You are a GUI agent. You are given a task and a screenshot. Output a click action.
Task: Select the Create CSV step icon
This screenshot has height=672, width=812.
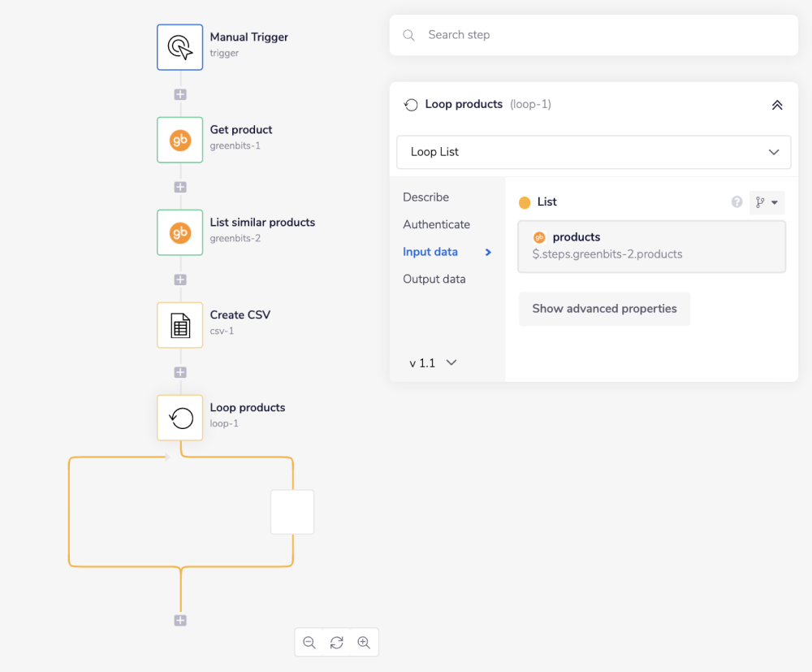[x=179, y=325]
